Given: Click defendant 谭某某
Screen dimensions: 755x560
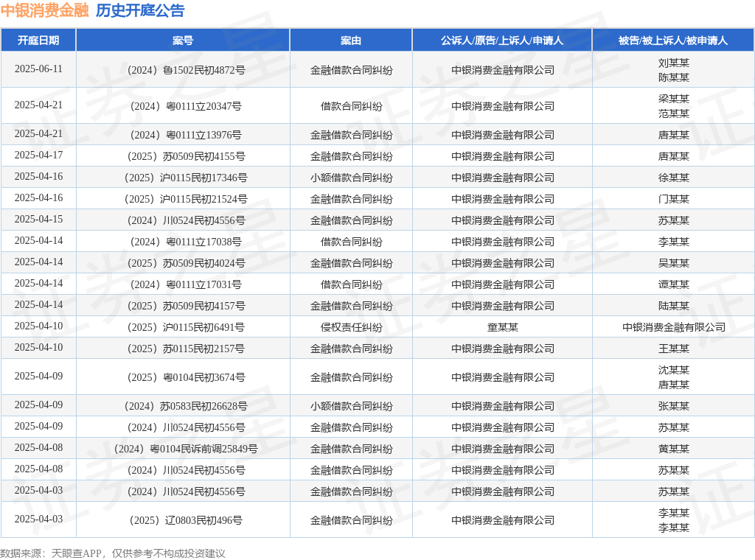Looking at the screenshot, I should point(674,285).
